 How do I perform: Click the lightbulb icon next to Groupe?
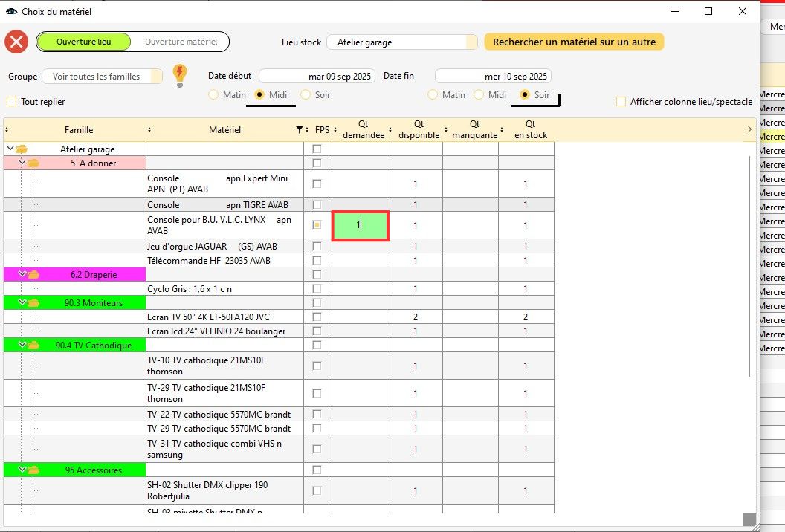click(x=179, y=75)
